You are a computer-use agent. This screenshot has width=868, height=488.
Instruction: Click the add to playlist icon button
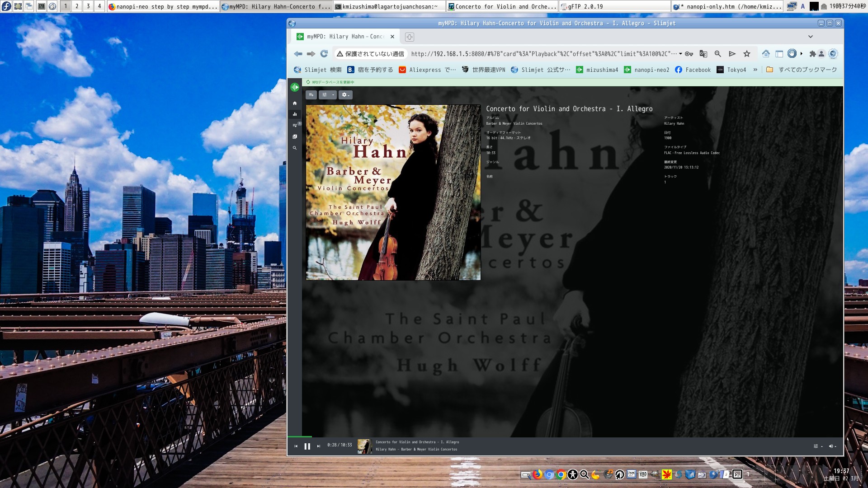pyautogui.click(x=311, y=95)
